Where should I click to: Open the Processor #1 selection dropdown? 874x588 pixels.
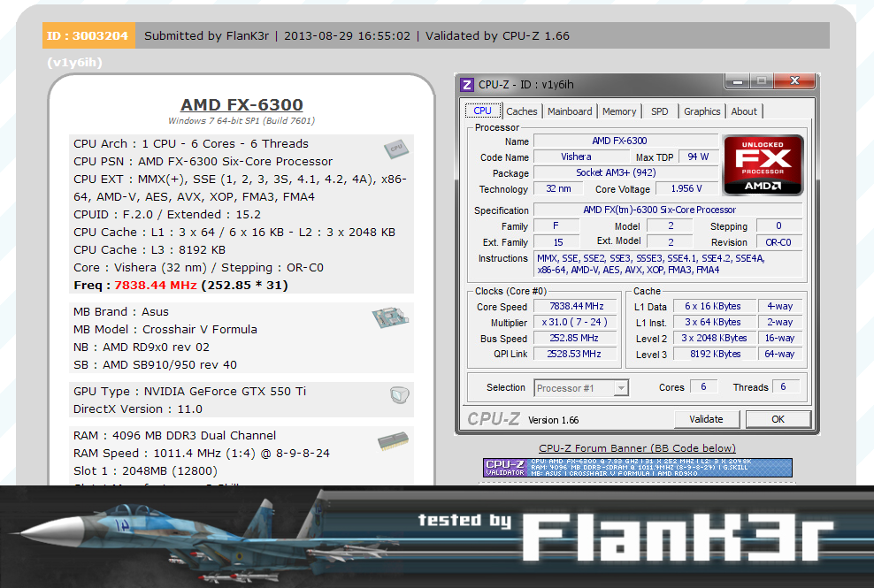pyautogui.click(x=581, y=388)
